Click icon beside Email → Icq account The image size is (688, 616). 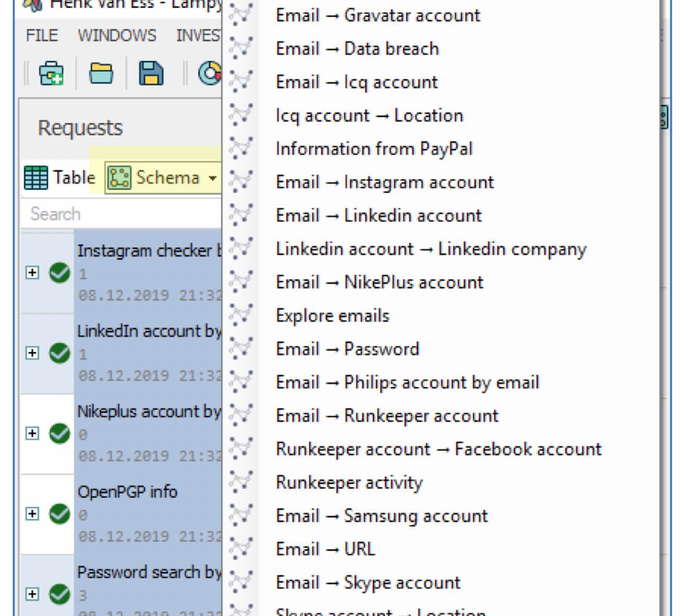(x=241, y=82)
